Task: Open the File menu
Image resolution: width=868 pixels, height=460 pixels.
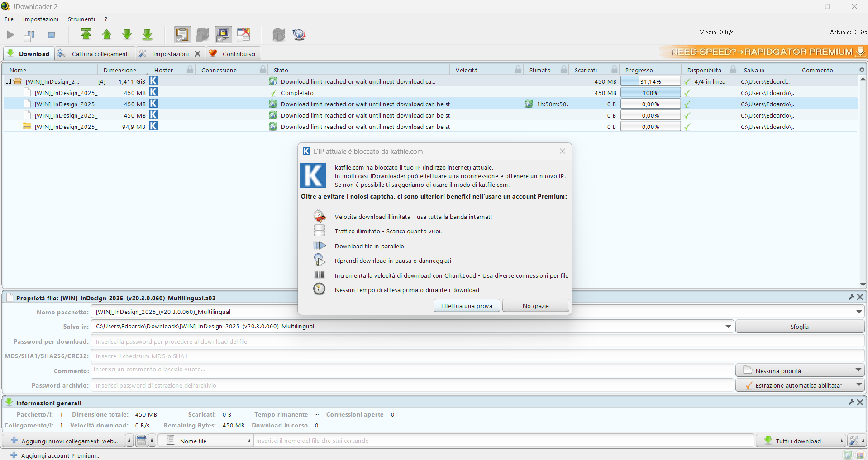Action: 9,19
